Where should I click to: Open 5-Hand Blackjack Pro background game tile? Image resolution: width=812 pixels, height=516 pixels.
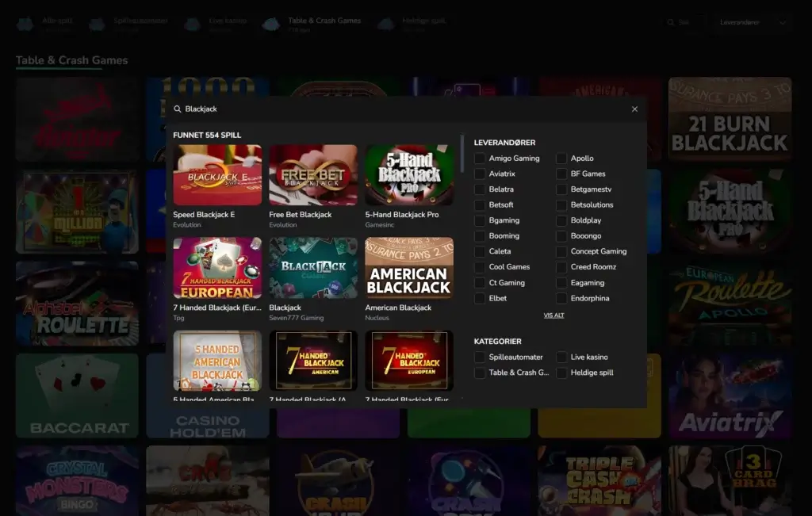(730, 212)
